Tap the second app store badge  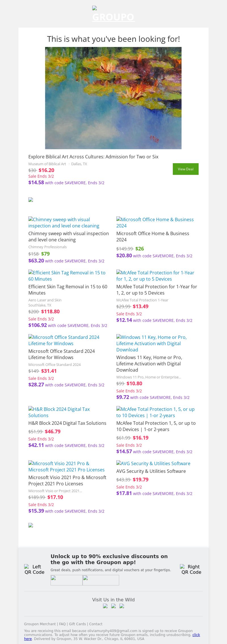(101, 580)
